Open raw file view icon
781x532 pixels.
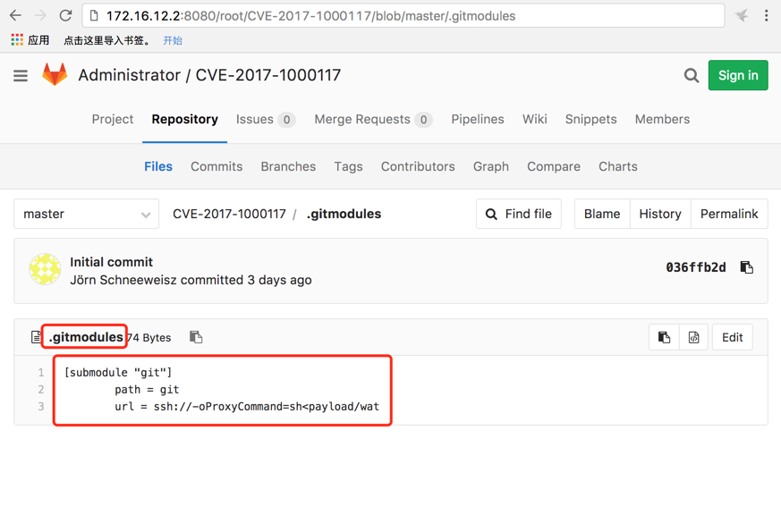pos(694,337)
